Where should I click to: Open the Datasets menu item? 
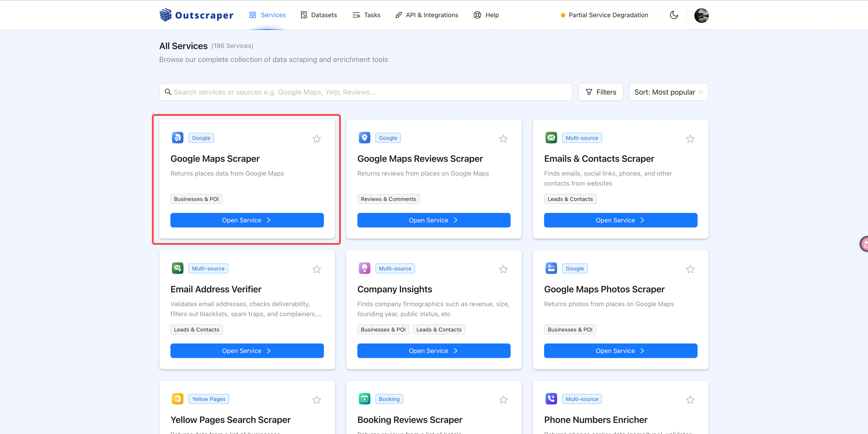click(318, 15)
